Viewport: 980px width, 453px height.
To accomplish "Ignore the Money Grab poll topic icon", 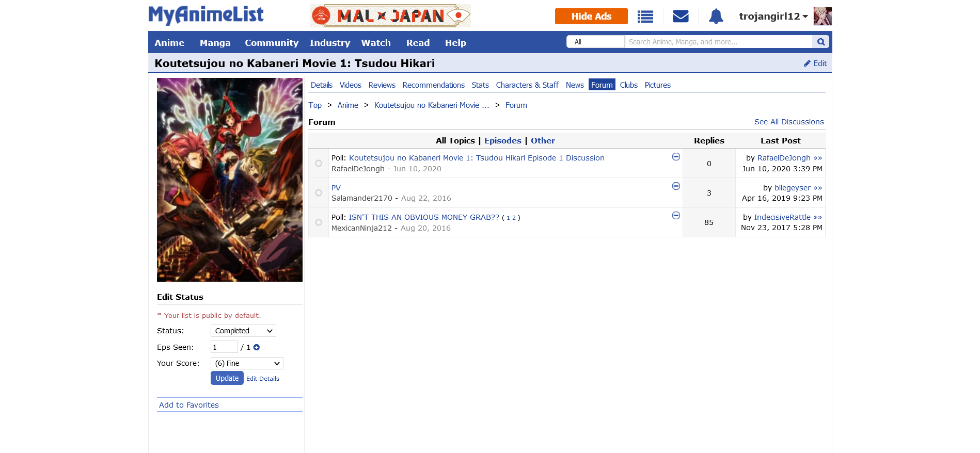I will click(x=676, y=216).
